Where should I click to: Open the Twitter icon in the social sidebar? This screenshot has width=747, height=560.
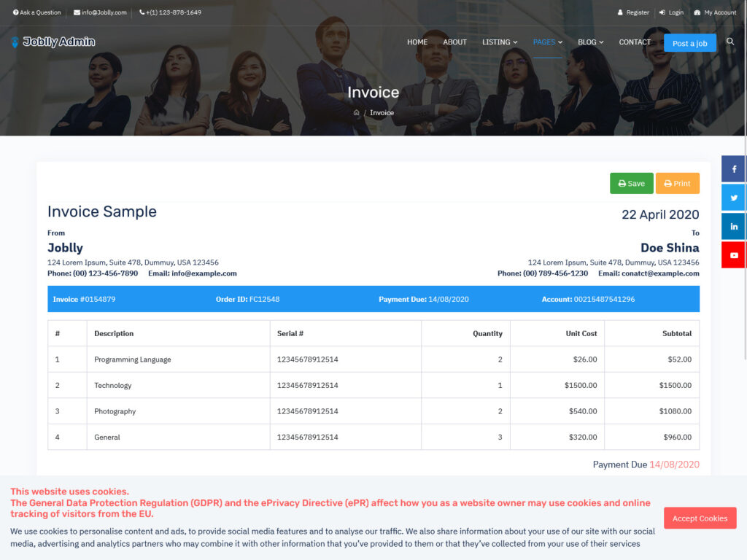coord(732,197)
